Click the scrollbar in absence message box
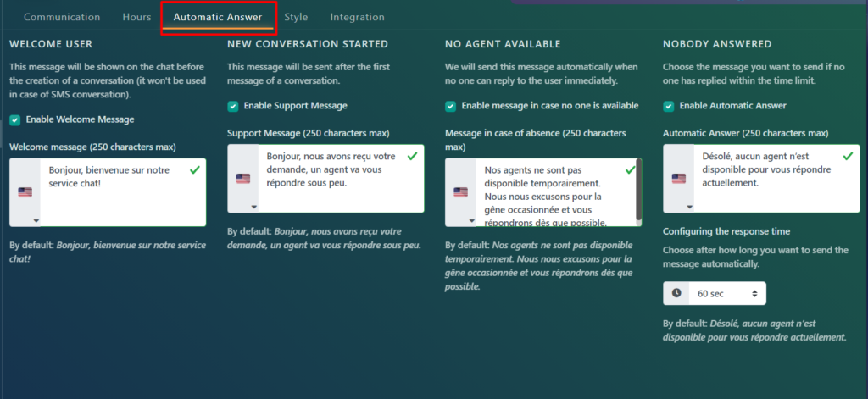Viewport: 868px width, 399px height. pos(638,182)
